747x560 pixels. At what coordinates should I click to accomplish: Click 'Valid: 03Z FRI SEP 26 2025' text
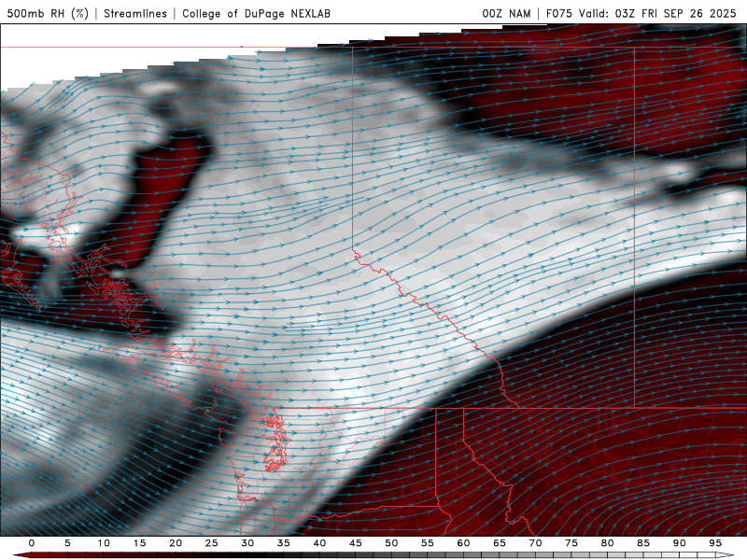(657, 14)
